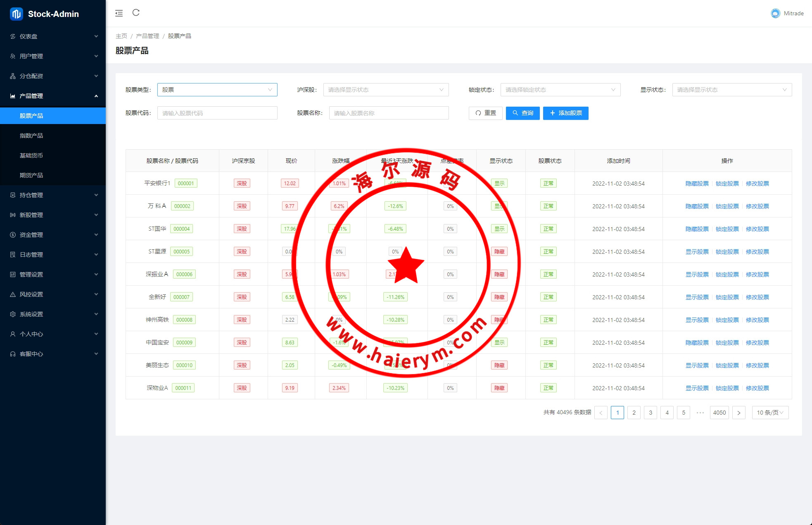
Task: Click the 股票代码 input field
Action: (x=217, y=113)
